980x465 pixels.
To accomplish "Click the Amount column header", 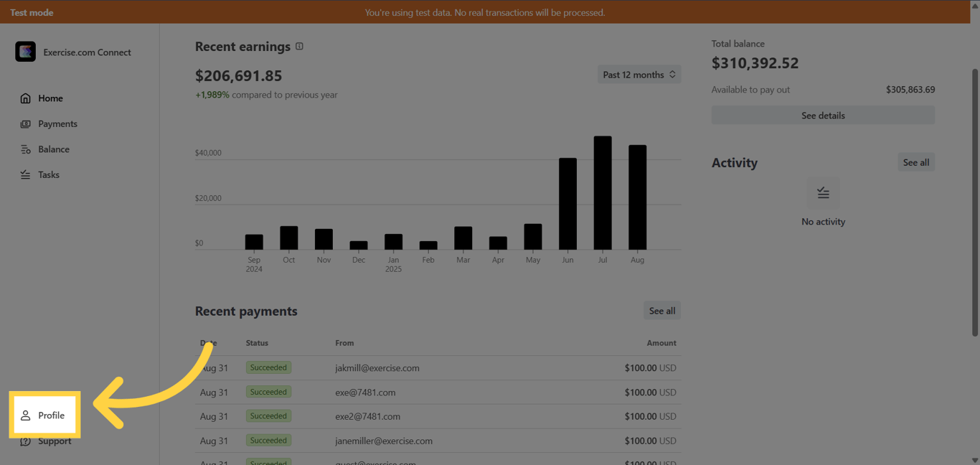I will [661, 343].
